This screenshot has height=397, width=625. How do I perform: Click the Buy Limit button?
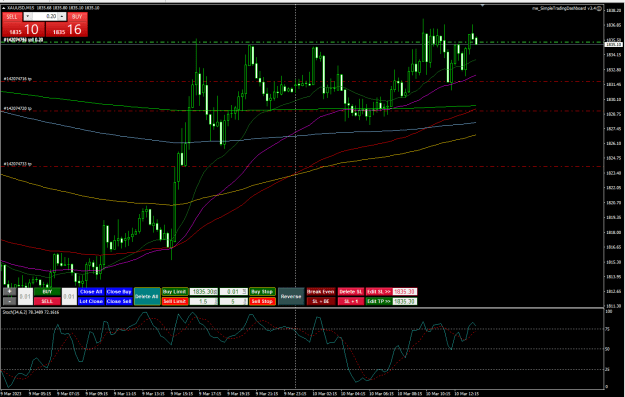[x=175, y=292]
